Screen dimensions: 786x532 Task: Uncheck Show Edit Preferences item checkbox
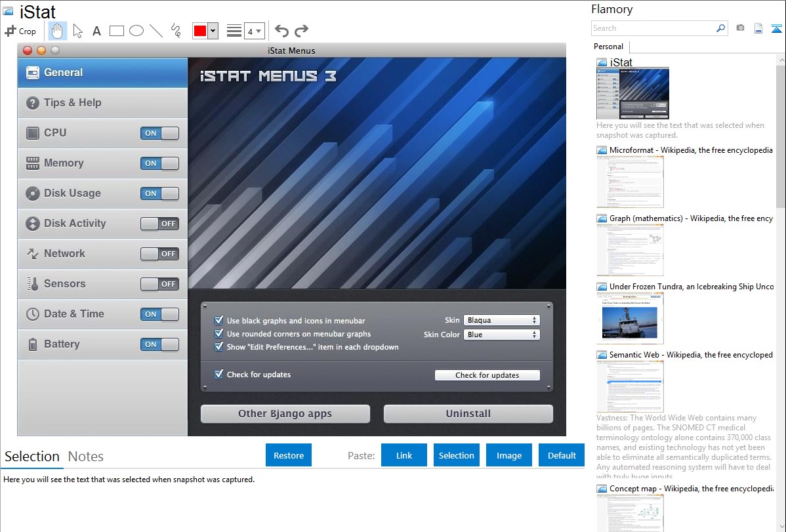[218, 346]
